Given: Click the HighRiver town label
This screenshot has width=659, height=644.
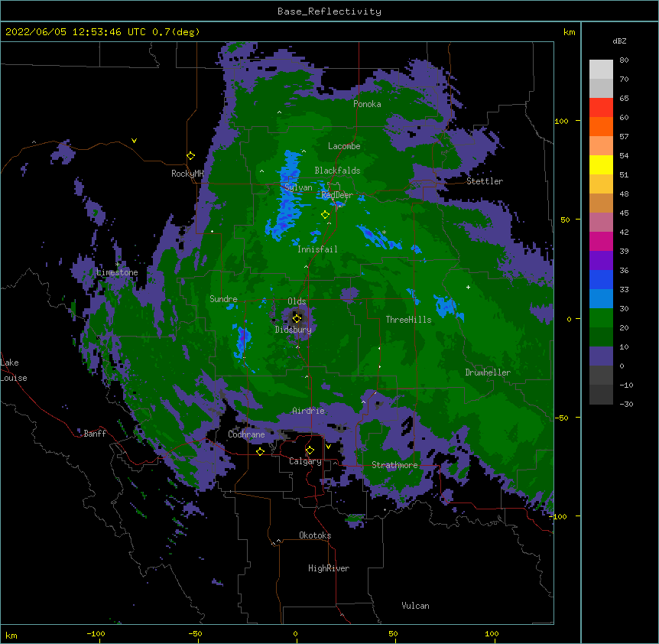Looking at the screenshot, I should click(x=329, y=568).
